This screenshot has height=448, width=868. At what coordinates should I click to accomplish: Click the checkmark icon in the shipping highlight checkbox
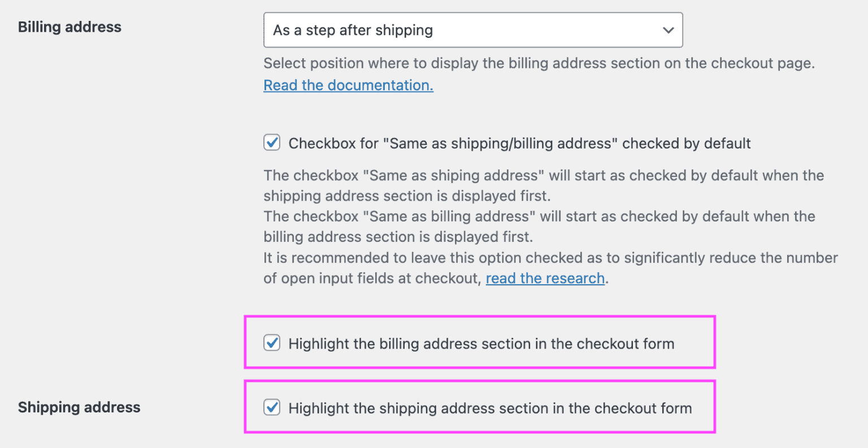[272, 407]
